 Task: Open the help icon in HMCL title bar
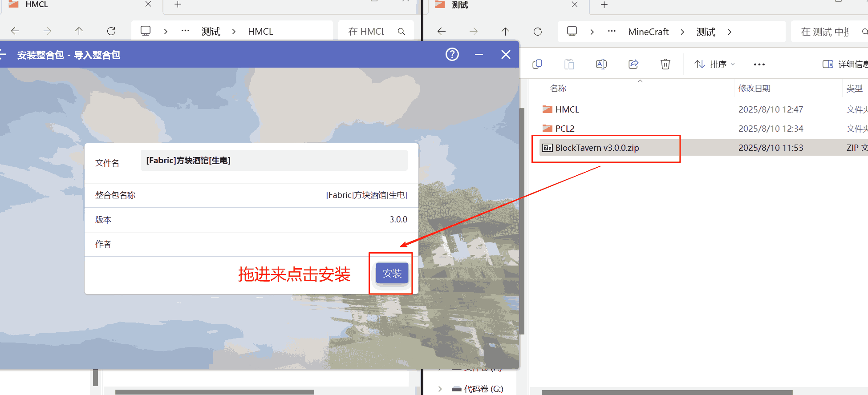point(452,55)
